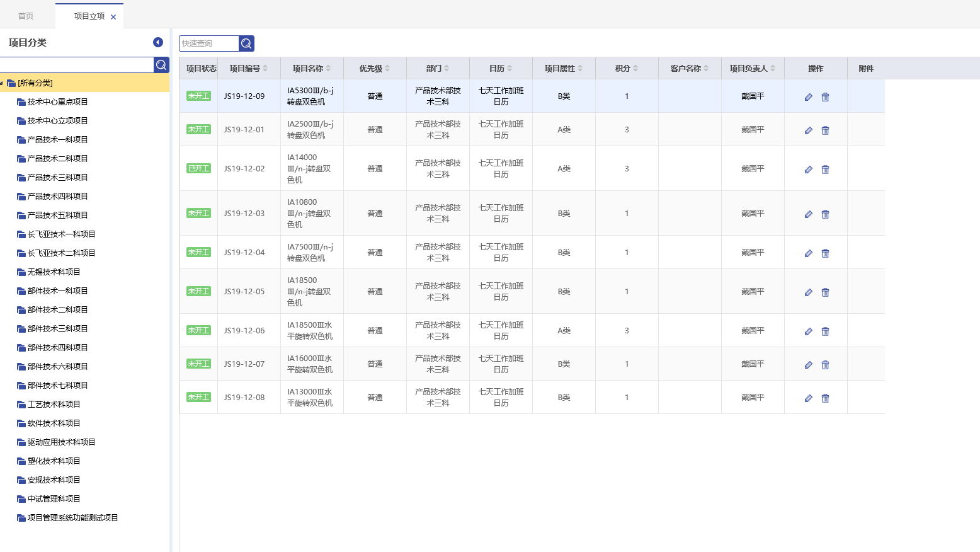980x552 pixels.
Task: Edit the JS19-12-06 project row
Action: [808, 331]
